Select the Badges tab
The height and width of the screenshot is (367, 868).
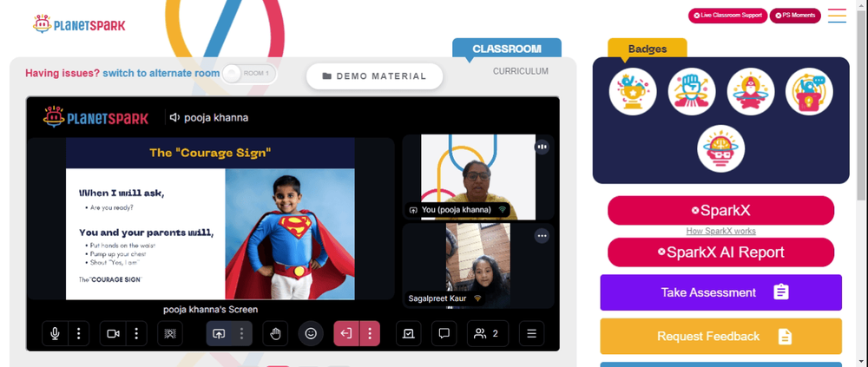pos(648,49)
